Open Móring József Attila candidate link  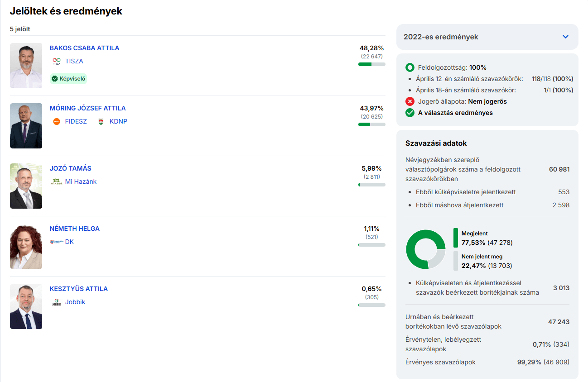point(87,108)
